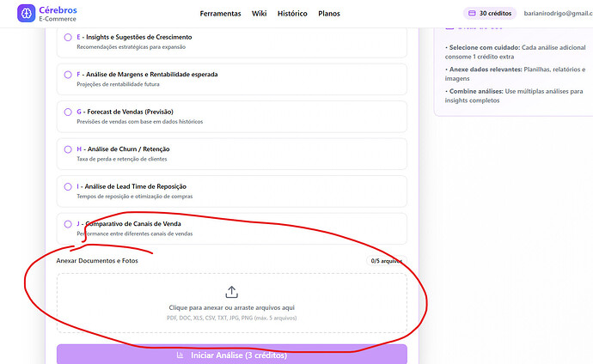The image size is (593, 364).
Task: Open the Wiki page
Action: click(x=259, y=14)
